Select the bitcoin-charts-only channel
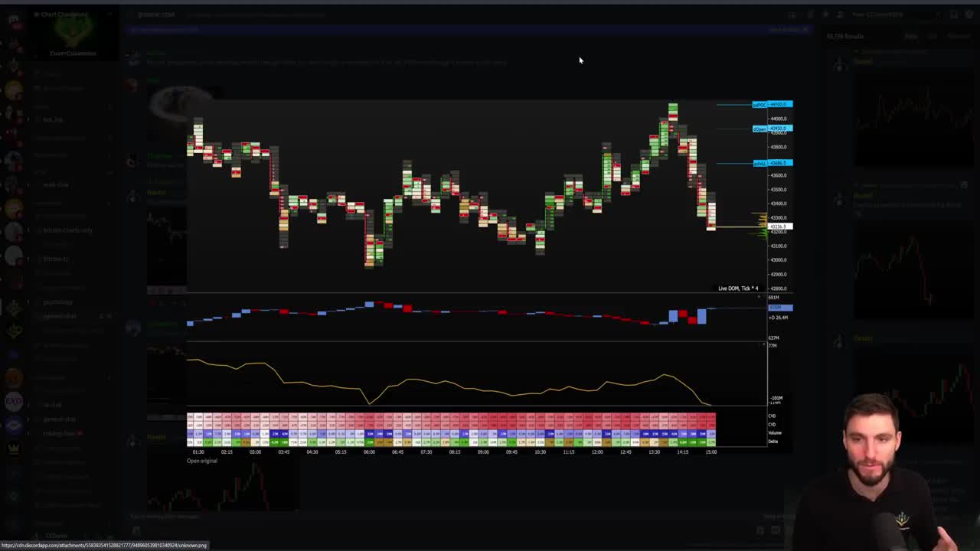The height and width of the screenshot is (551, 980). pos(67,230)
